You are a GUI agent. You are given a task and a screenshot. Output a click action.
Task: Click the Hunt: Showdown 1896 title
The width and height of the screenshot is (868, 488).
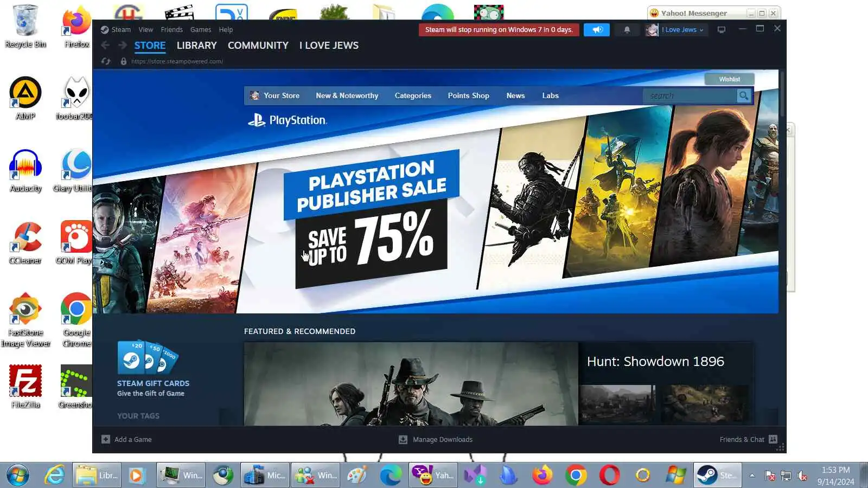(x=655, y=362)
